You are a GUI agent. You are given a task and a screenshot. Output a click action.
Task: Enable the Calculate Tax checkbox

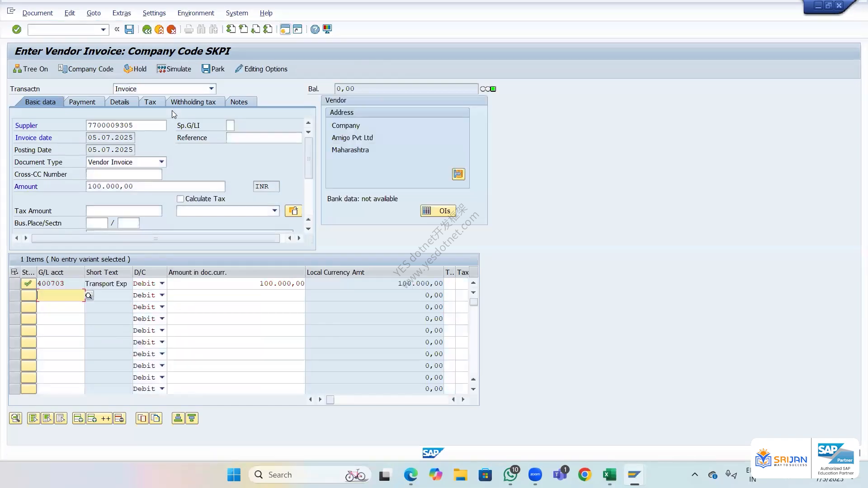(x=180, y=199)
